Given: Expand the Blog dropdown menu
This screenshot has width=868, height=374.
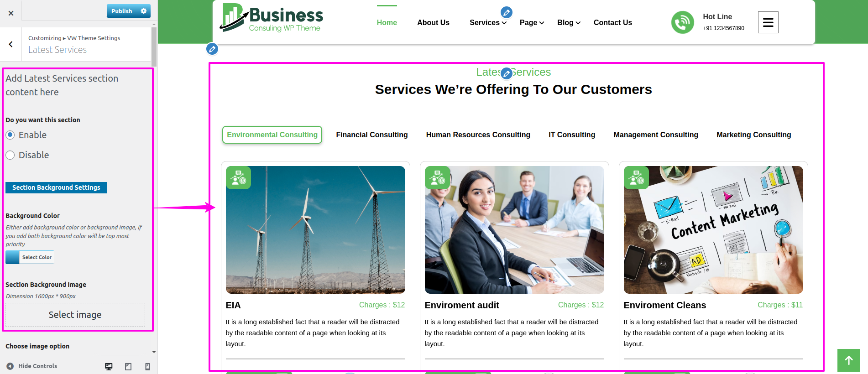Looking at the screenshot, I should (569, 22).
